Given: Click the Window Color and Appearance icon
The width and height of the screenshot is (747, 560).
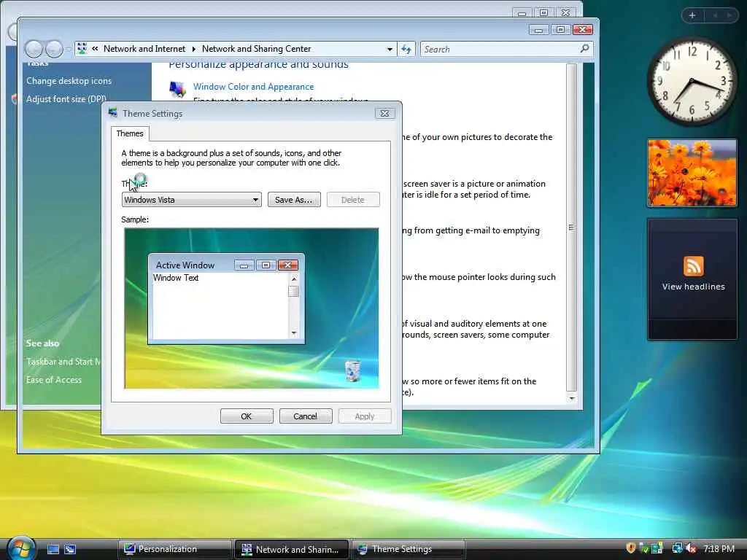Looking at the screenshot, I should (177, 89).
